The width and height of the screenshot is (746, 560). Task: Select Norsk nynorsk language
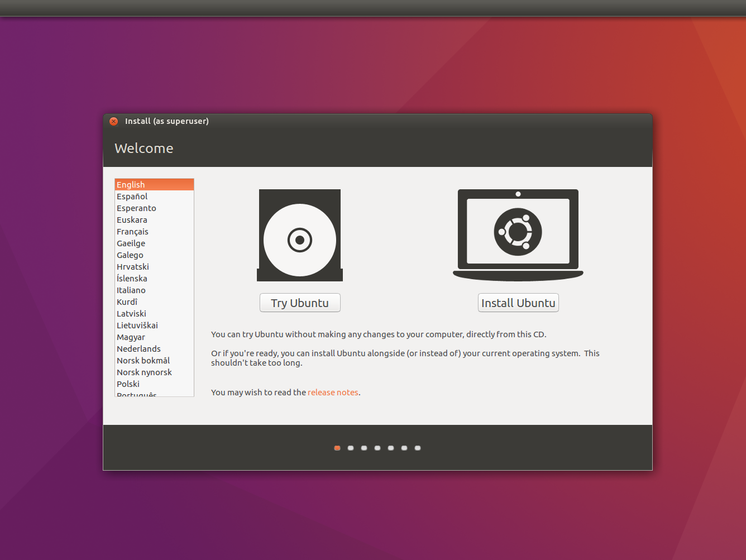pyautogui.click(x=154, y=372)
